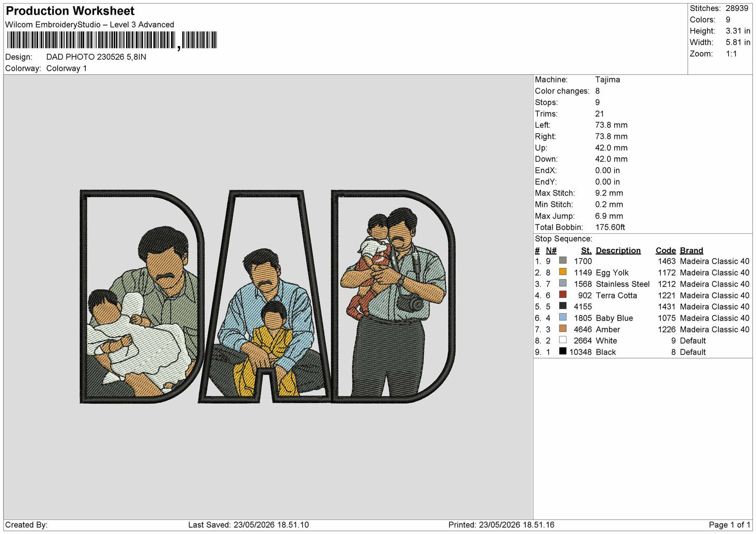Screen dimensions: 756x534
Task: Click the Stop Sequence heading
Action: tap(563, 239)
